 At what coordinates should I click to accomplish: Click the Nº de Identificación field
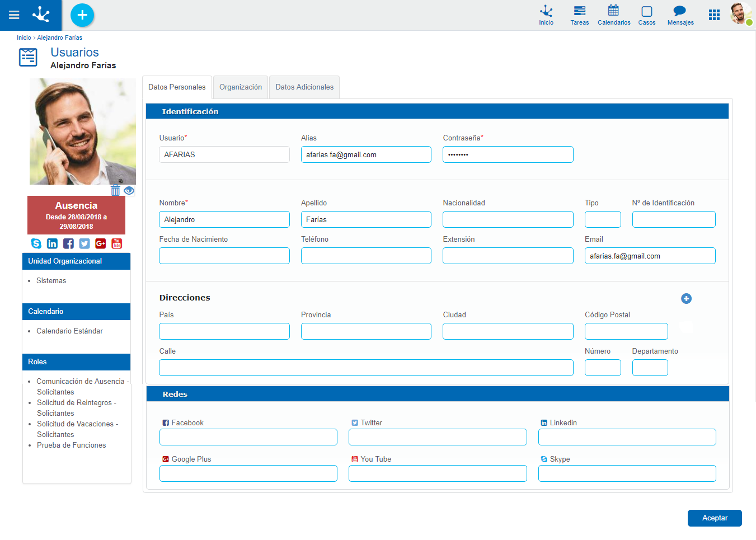coord(674,219)
